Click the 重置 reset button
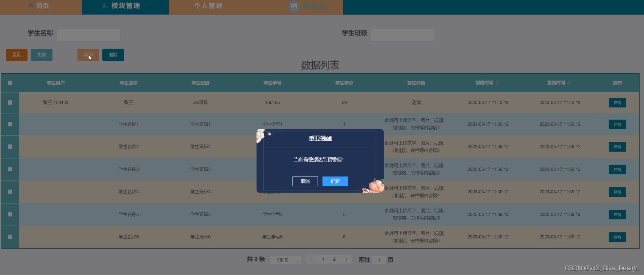Image resolution: width=644 pixels, height=275 pixels. pyautogui.click(x=42, y=55)
